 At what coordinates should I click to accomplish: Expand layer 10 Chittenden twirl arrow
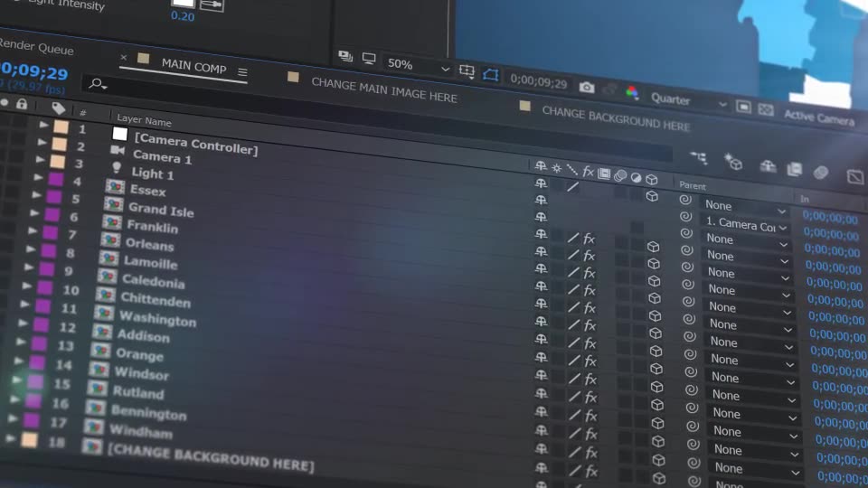[x=26, y=286]
